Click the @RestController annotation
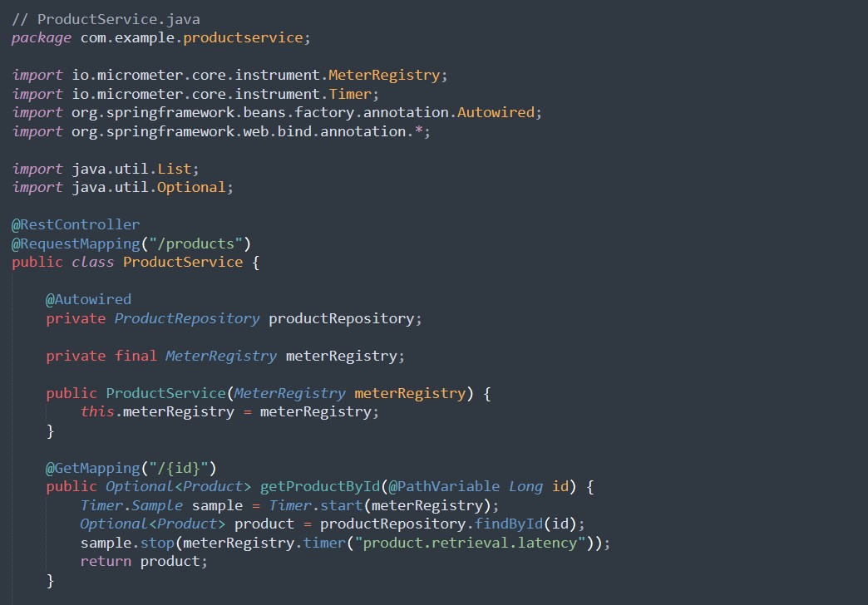This screenshot has height=605, width=868. pos(76,224)
